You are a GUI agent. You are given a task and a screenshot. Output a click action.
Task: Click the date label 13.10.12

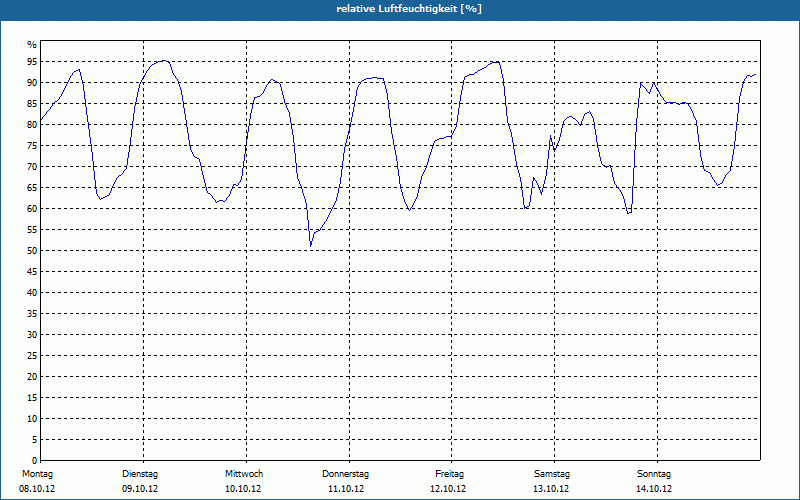[551, 489]
